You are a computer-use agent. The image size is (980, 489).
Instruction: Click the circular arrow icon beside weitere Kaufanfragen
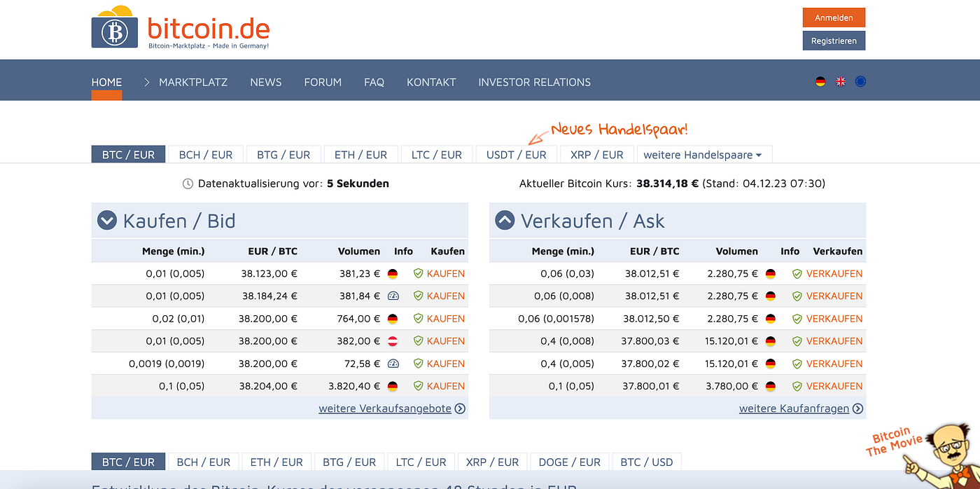857,408
